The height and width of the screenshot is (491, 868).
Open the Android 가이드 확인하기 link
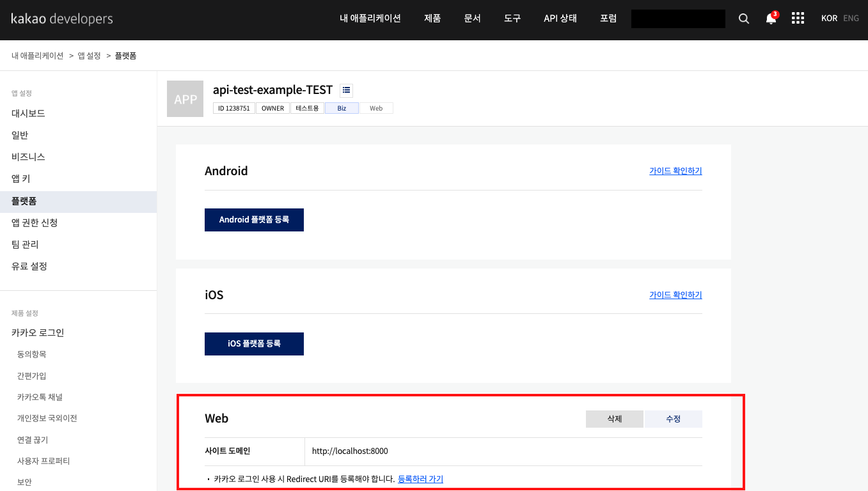675,171
